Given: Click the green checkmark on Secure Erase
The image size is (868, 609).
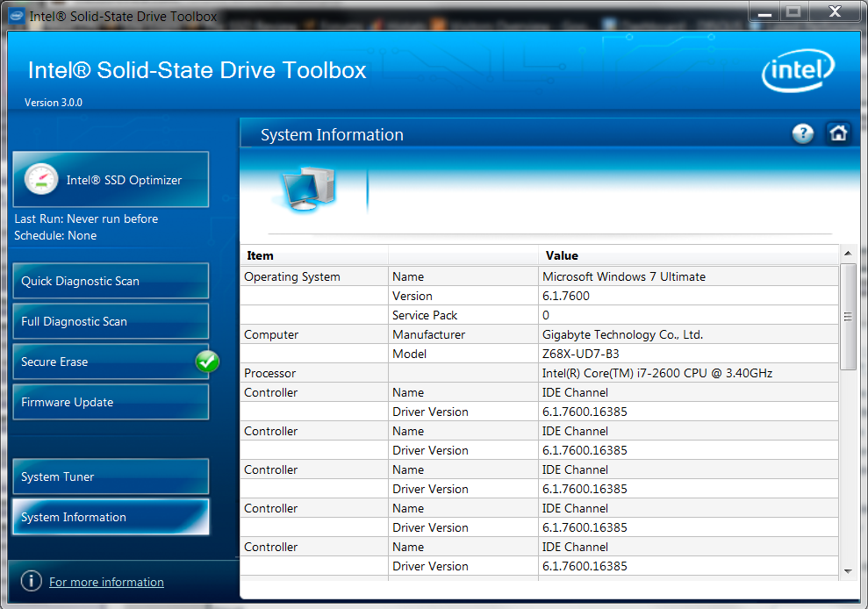Looking at the screenshot, I should coord(207,361).
